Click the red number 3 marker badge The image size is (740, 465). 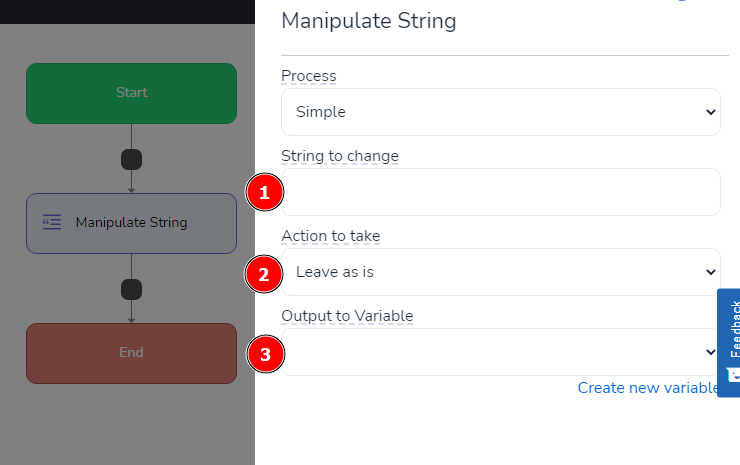[x=266, y=354]
